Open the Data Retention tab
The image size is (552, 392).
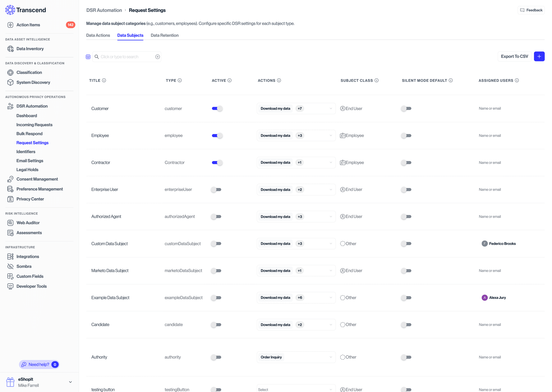pos(165,35)
